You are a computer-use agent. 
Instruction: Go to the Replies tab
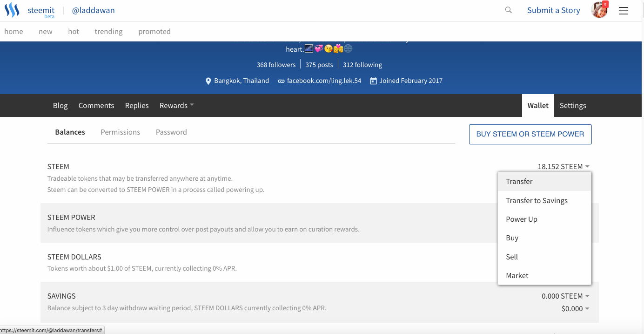pos(137,105)
